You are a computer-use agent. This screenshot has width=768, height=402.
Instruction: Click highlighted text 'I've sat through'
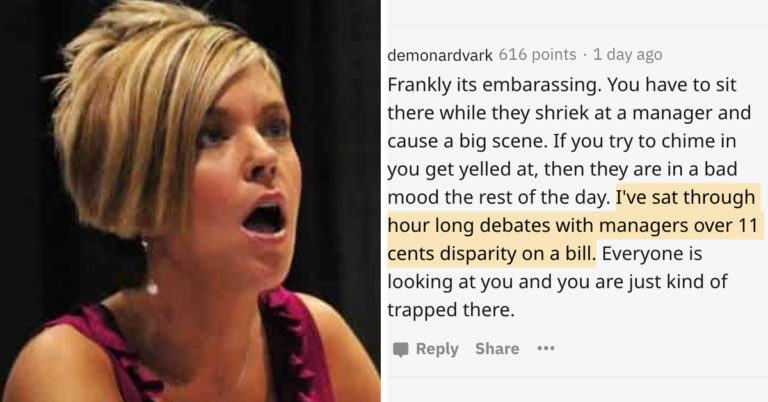coord(685,197)
